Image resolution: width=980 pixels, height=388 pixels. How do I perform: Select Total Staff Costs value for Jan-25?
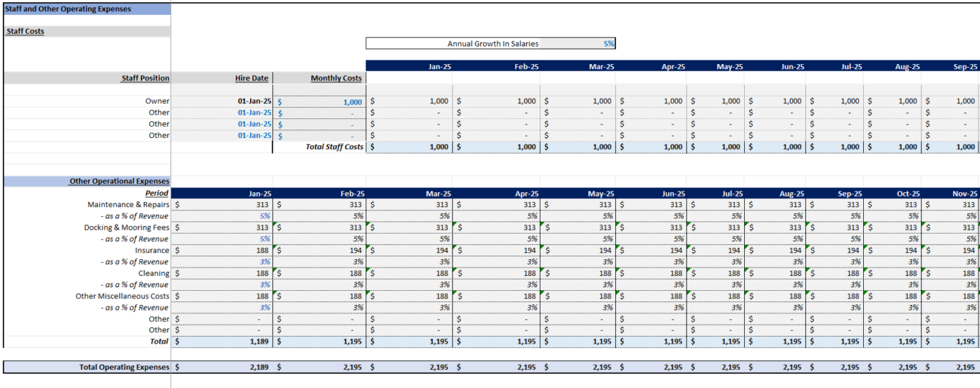pos(409,147)
